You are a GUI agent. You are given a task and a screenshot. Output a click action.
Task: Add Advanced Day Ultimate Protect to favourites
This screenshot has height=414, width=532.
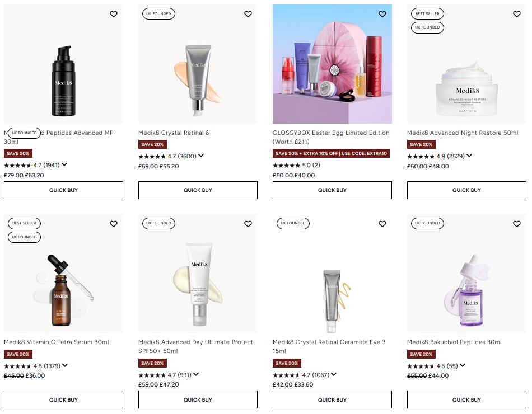tap(248, 224)
